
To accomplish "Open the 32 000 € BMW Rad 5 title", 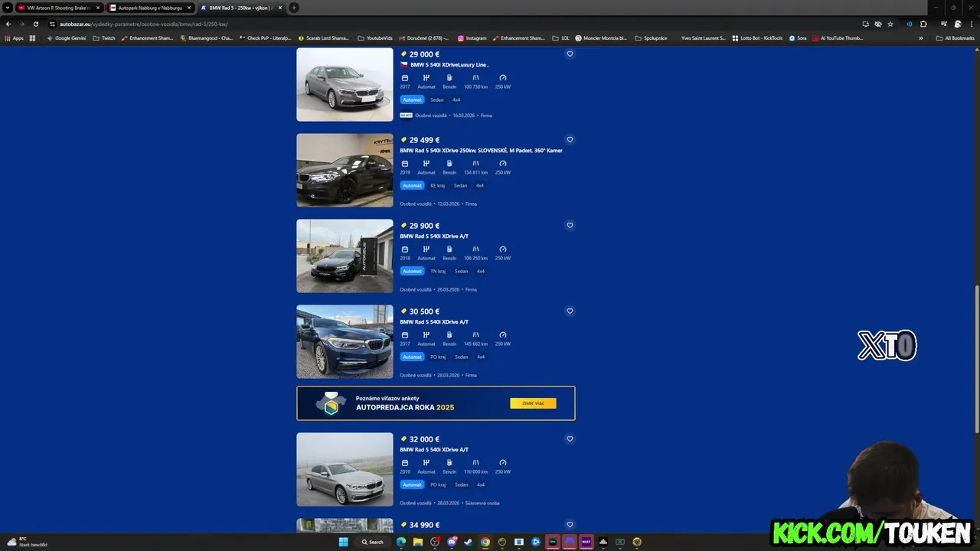I will 434,450.
